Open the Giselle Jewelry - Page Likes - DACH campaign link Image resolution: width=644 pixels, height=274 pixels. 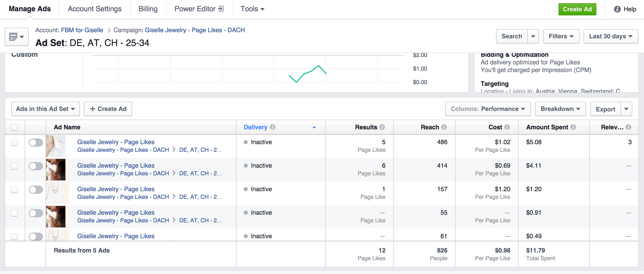(x=195, y=30)
